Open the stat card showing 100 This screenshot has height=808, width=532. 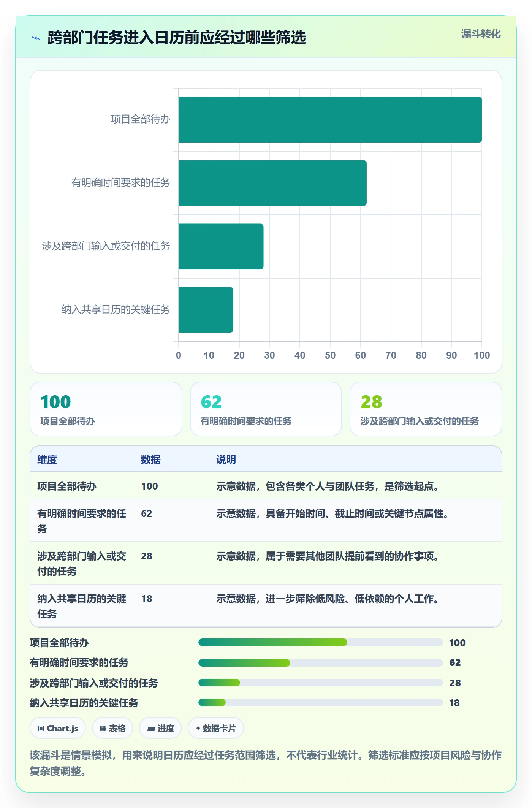(106, 409)
